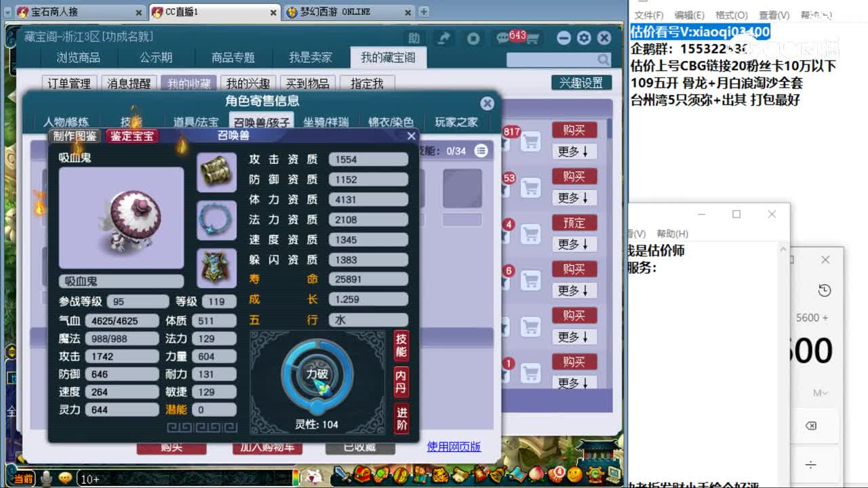Click the 吸血鬼 pet portrait

pos(121,218)
